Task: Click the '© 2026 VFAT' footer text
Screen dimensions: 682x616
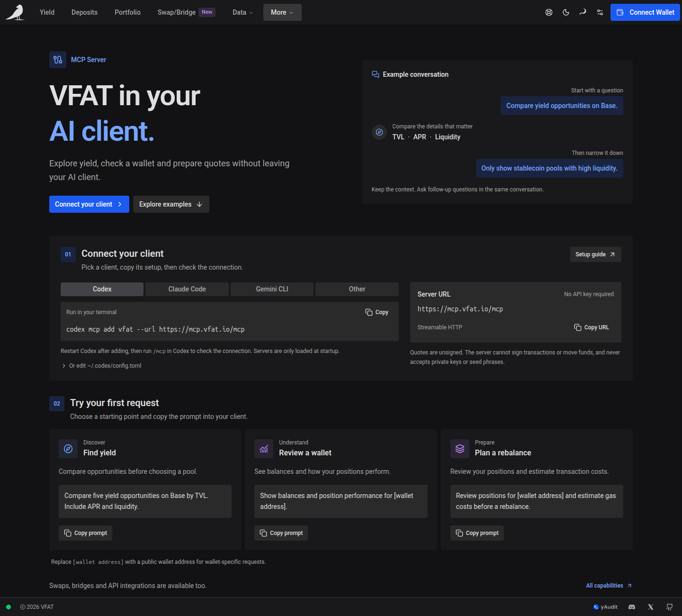Action: (x=37, y=607)
